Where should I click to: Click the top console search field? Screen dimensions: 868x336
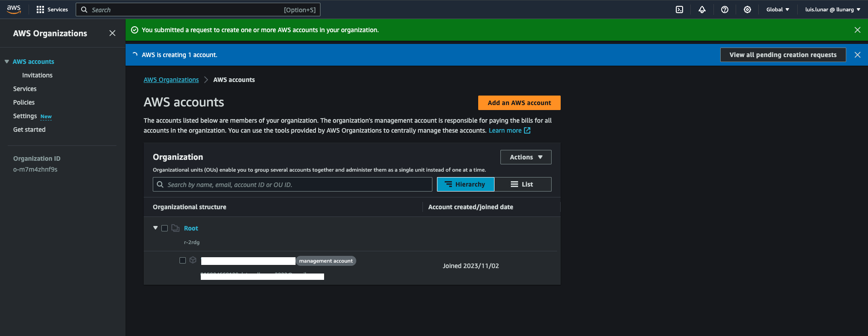tap(198, 10)
